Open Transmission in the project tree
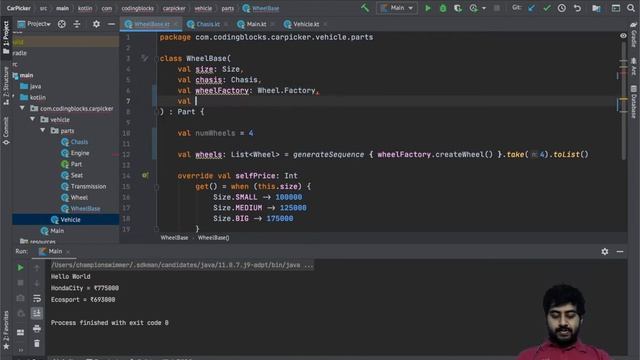 pos(88,186)
